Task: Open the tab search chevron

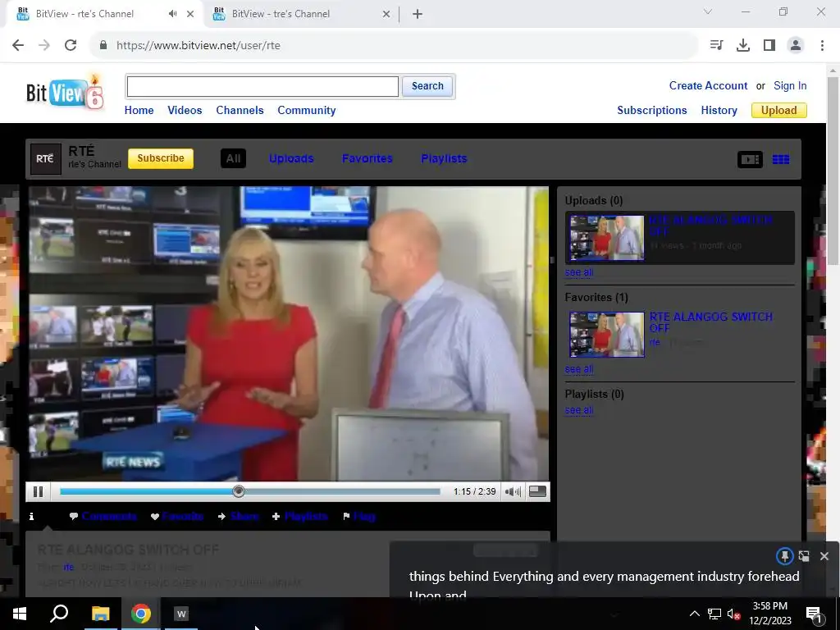Action: [708, 11]
